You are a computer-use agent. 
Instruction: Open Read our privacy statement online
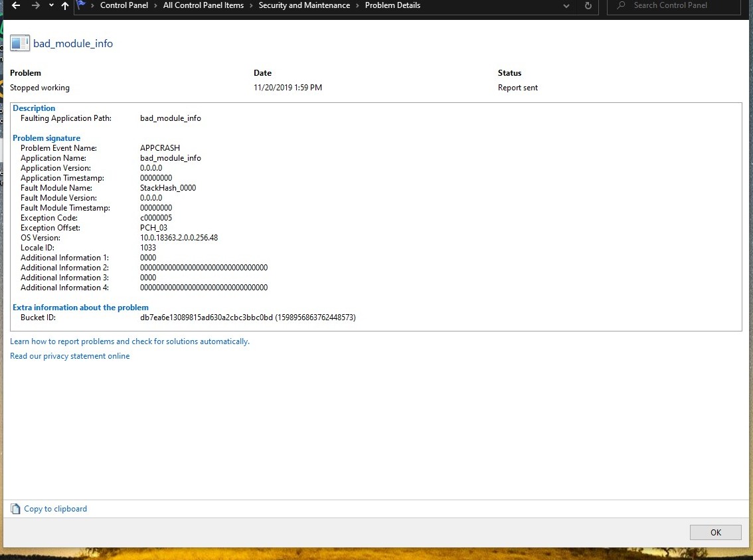point(70,356)
